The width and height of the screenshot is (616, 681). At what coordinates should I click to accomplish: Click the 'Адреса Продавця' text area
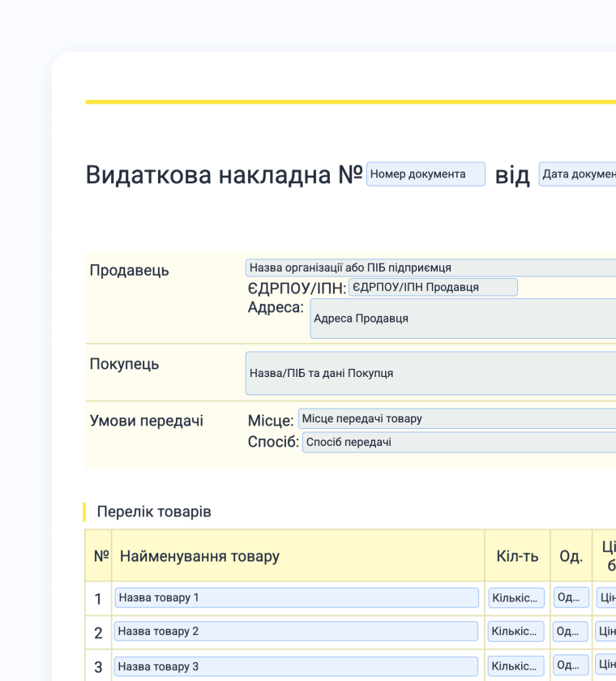(463, 319)
